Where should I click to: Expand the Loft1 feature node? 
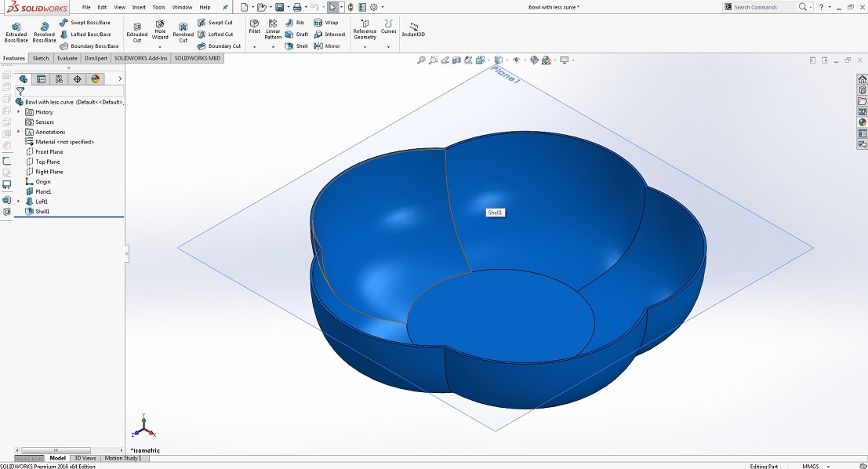click(x=18, y=202)
